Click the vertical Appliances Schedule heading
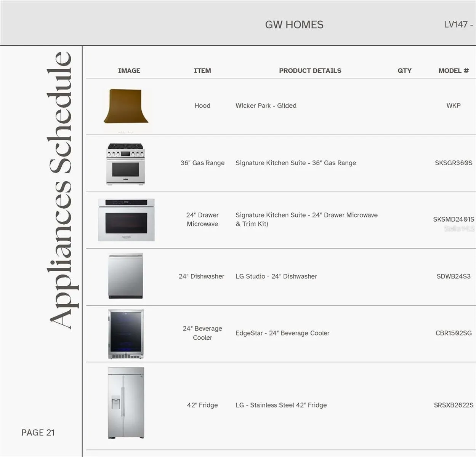The height and width of the screenshot is (457, 476). (x=60, y=190)
